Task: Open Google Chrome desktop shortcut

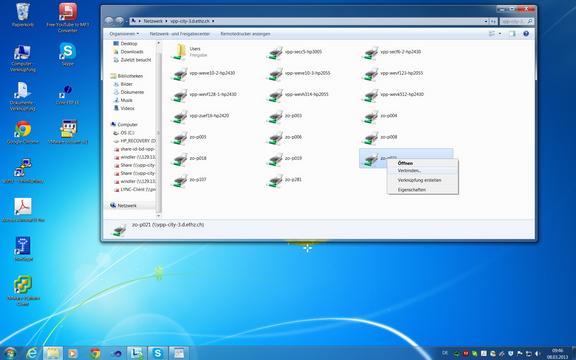Action: point(23,132)
